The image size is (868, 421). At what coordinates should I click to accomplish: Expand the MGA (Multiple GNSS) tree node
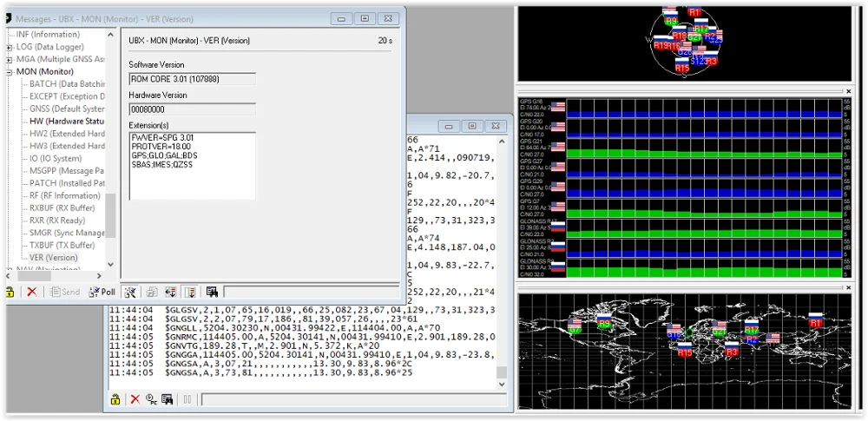click(x=10, y=59)
